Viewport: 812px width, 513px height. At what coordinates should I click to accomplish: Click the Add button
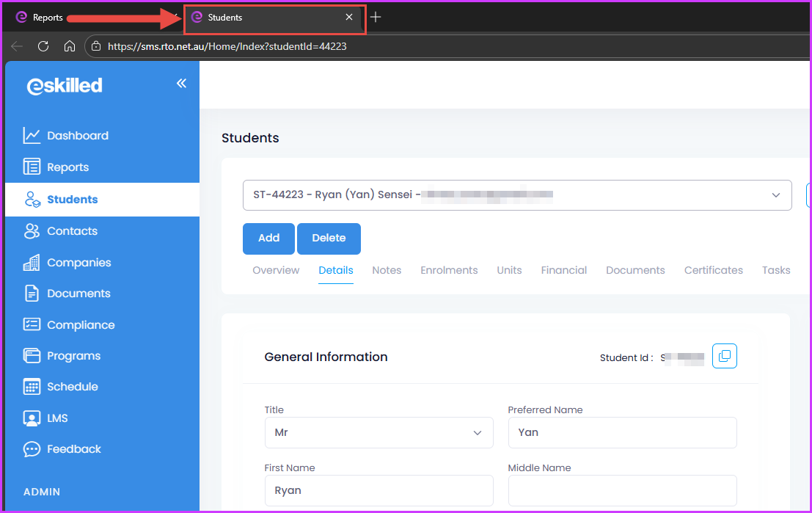click(268, 238)
